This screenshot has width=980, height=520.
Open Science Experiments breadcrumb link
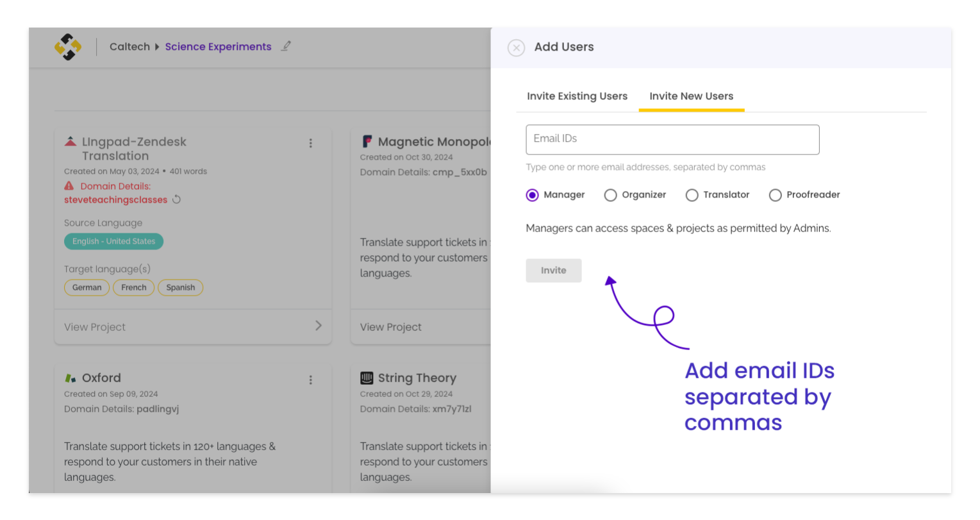tap(218, 47)
